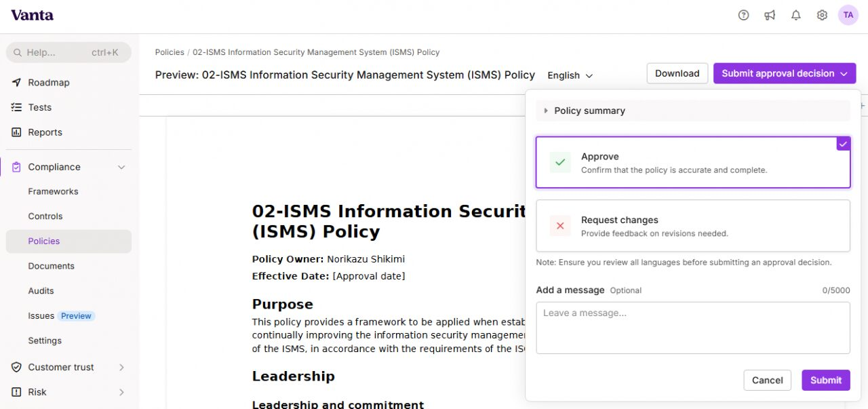Select the Approve option
Viewport: 868px width, 409px height.
pyautogui.click(x=693, y=163)
